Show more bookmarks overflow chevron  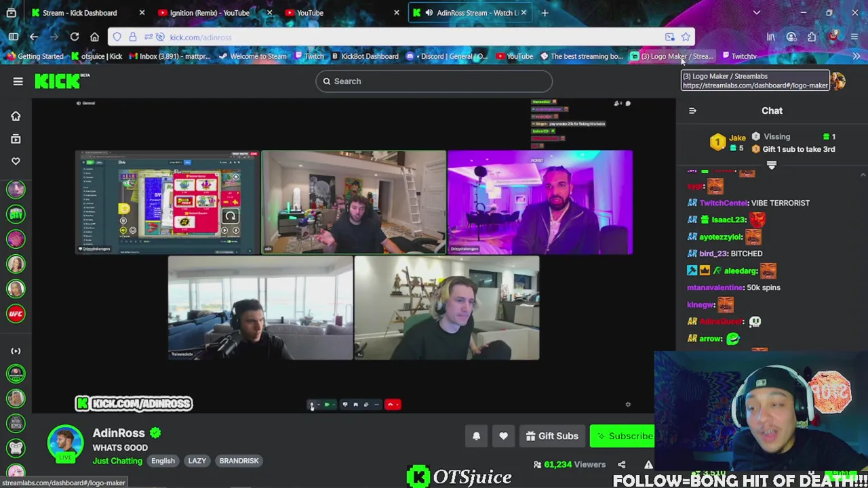pyautogui.click(x=856, y=56)
